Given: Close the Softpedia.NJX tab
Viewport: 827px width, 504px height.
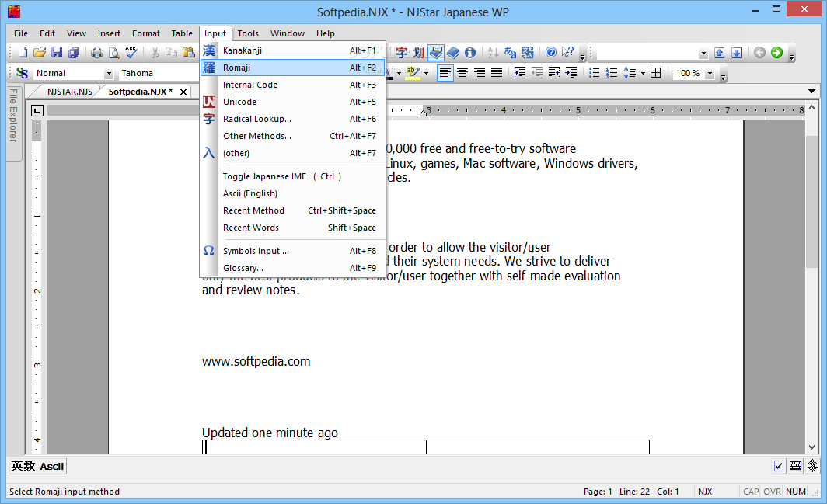Looking at the screenshot, I should [x=183, y=92].
